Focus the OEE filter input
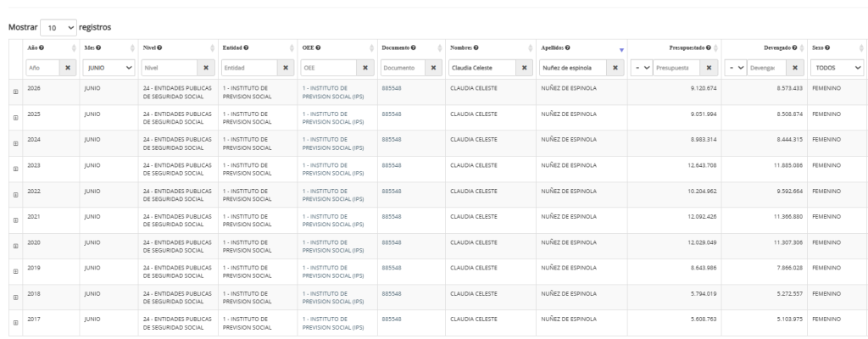This screenshot has width=868, height=339. pyautogui.click(x=329, y=68)
